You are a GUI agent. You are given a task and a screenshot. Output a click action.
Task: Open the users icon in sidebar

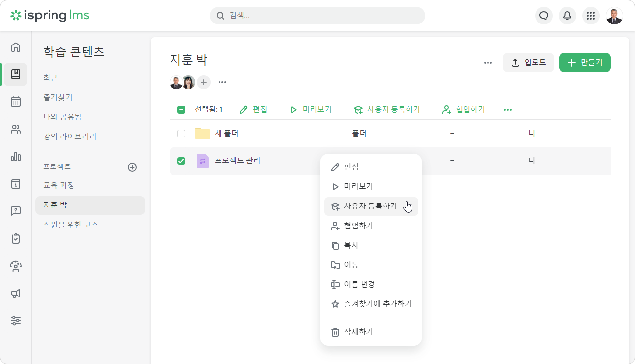coord(15,129)
